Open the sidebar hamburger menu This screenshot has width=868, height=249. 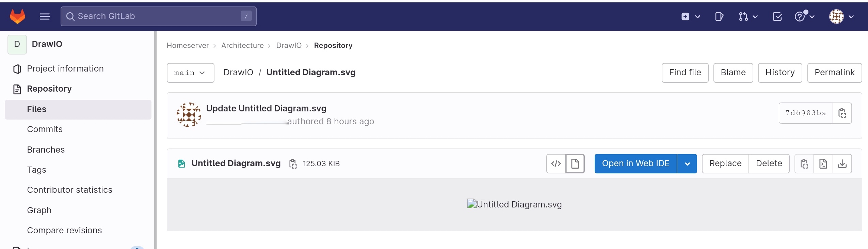click(45, 16)
